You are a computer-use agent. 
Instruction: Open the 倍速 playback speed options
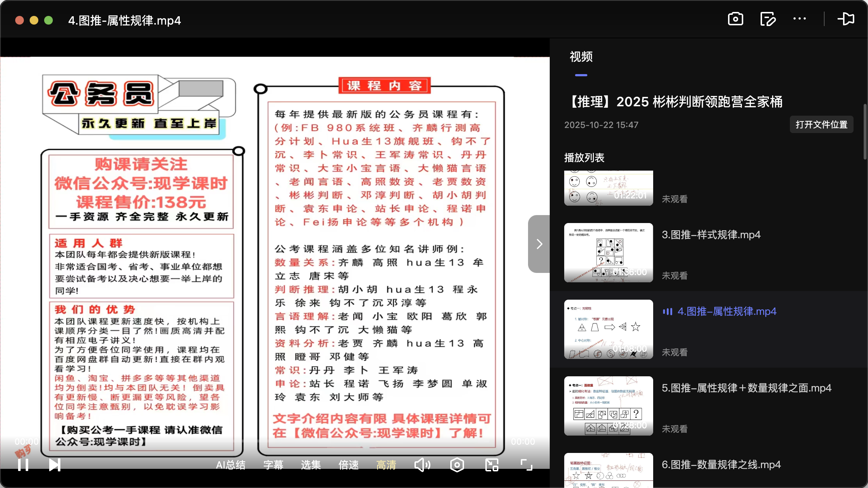[x=348, y=465]
